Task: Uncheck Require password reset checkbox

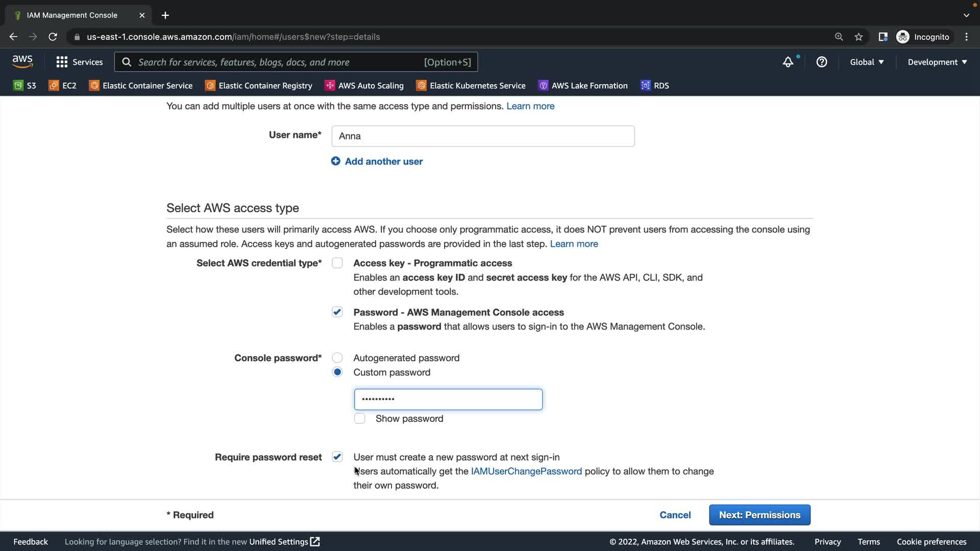Action: [x=337, y=457]
